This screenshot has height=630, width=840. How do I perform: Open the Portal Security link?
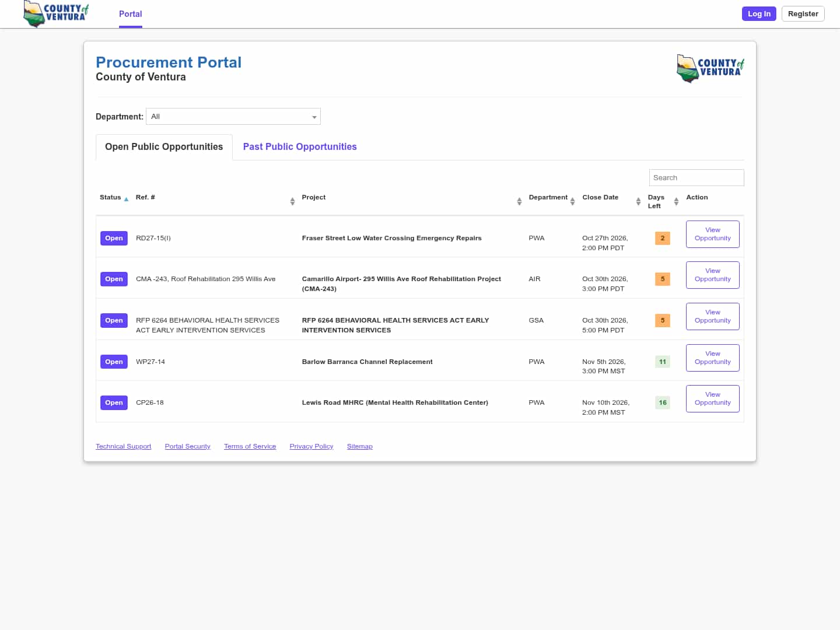click(x=187, y=446)
